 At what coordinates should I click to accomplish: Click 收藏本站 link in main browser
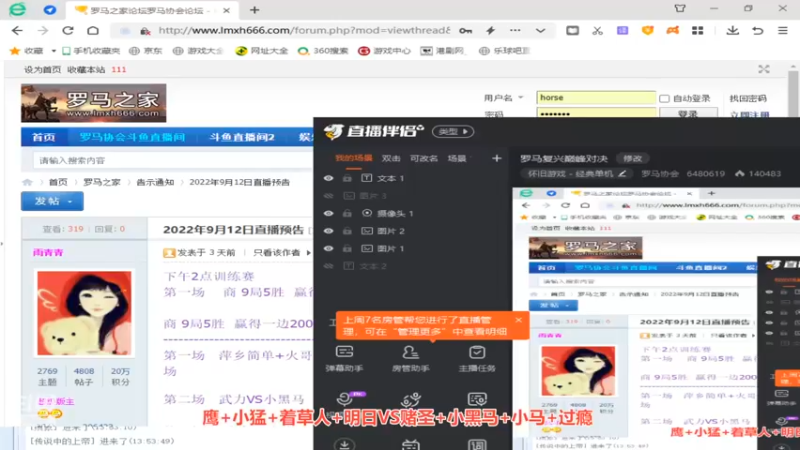[86, 69]
